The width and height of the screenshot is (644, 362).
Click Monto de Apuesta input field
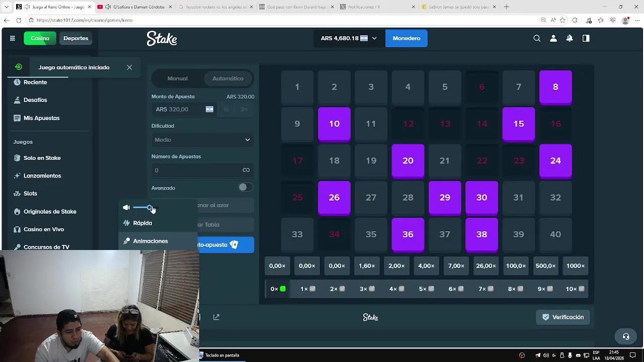coord(184,109)
